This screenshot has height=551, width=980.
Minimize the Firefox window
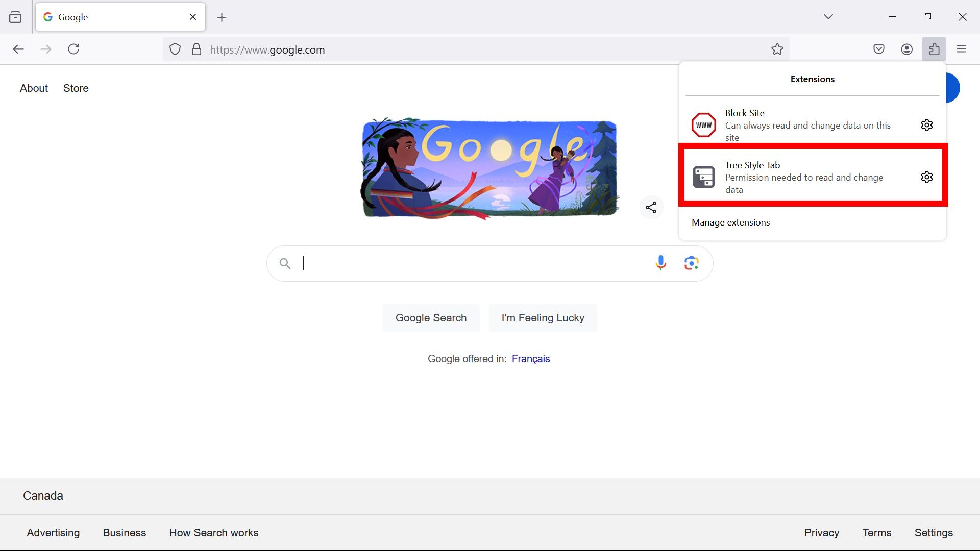[892, 17]
